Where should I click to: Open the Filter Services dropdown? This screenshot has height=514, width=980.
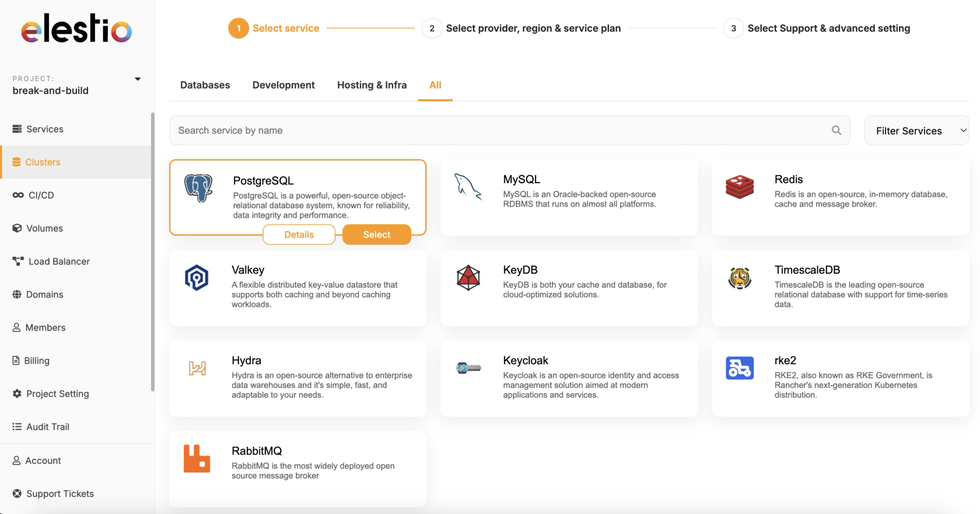(916, 131)
